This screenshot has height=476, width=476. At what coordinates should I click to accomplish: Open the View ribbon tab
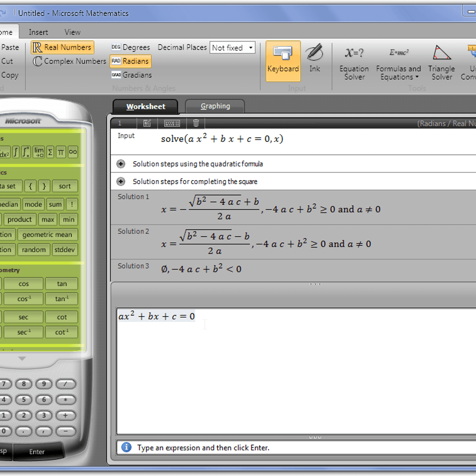(x=73, y=32)
